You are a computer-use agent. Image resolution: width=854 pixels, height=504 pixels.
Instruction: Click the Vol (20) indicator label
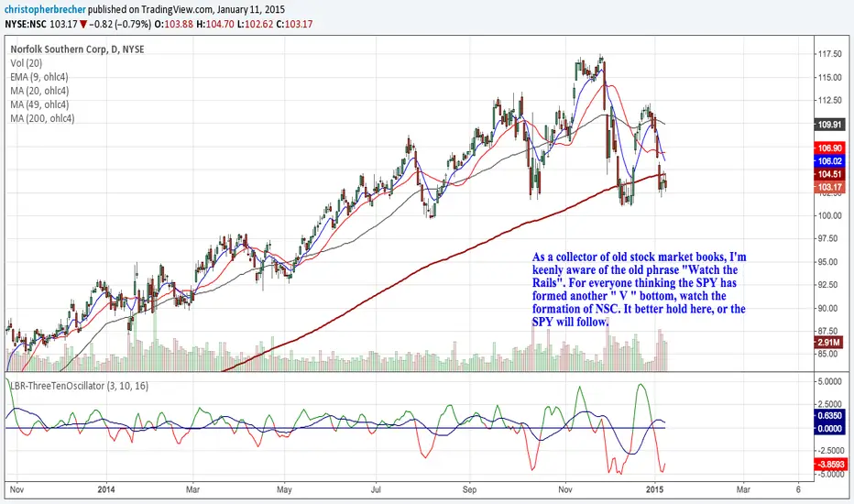[x=27, y=63]
